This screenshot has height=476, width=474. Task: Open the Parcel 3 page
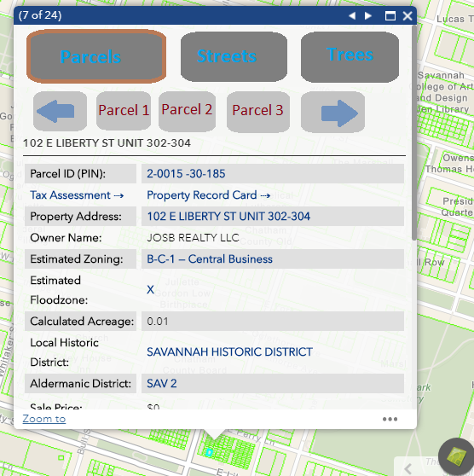tap(258, 111)
